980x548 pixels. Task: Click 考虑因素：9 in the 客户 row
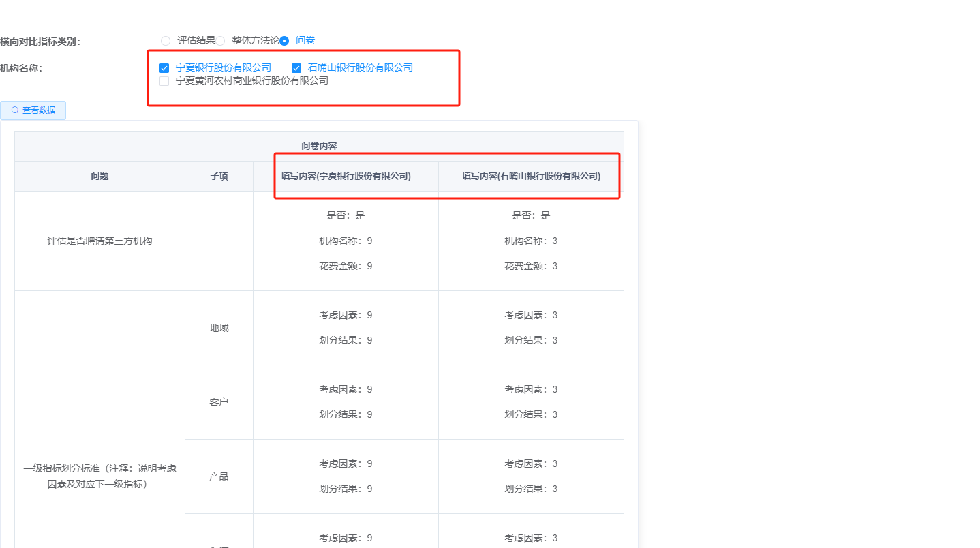pos(346,389)
